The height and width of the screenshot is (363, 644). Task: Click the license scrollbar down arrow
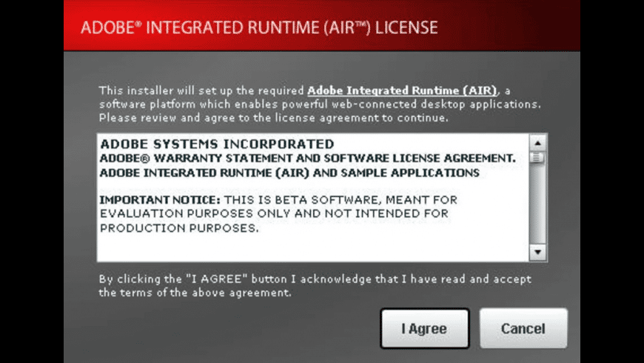tap(537, 252)
